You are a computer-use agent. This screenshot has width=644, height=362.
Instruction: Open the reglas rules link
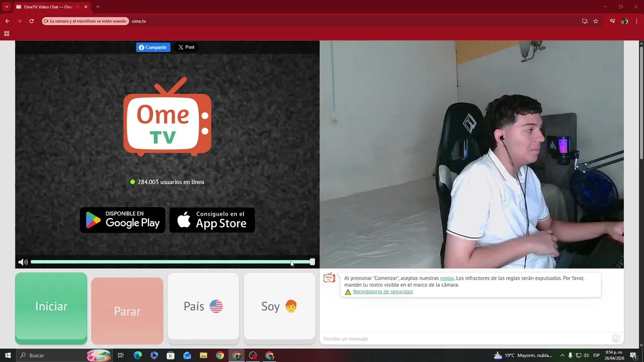pyautogui.click(x=447, y=278)
